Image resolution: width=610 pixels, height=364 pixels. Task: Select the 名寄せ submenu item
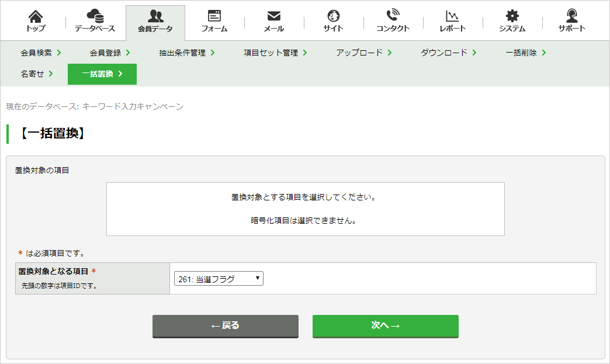click(x=37, y=74)
